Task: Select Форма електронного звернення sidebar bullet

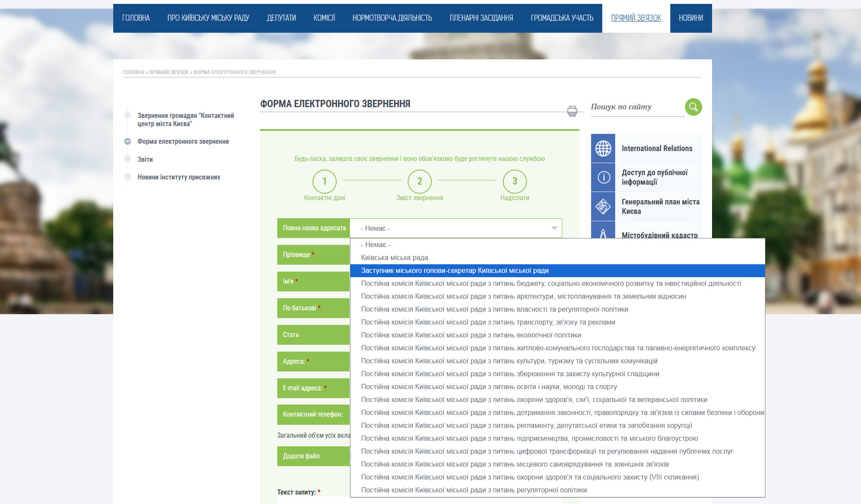Action: pos(127,142)
